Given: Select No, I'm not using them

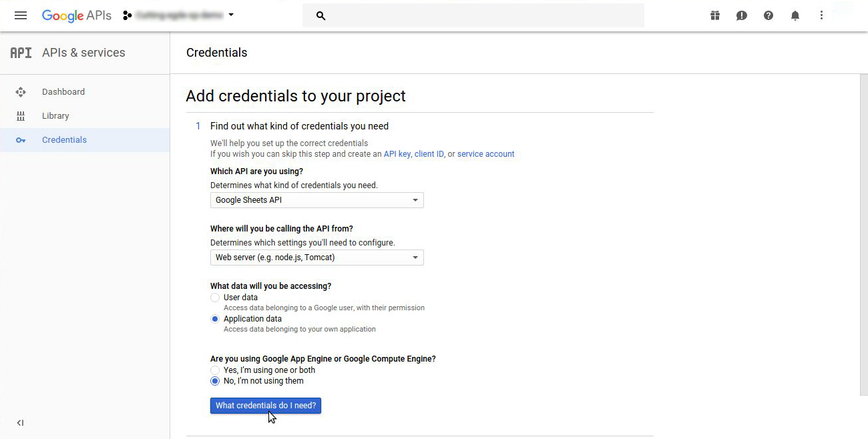Looking at the screenshot, I should coord(215,381).
